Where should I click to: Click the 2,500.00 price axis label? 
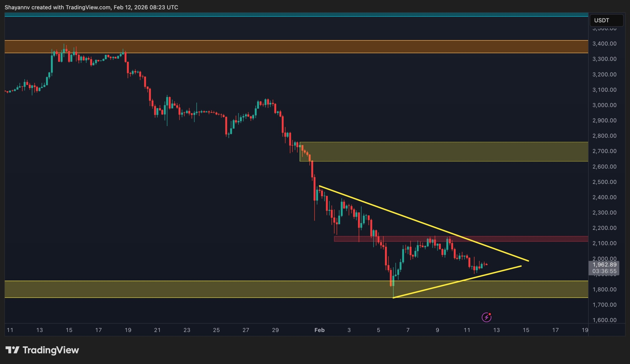coord(604,182)
